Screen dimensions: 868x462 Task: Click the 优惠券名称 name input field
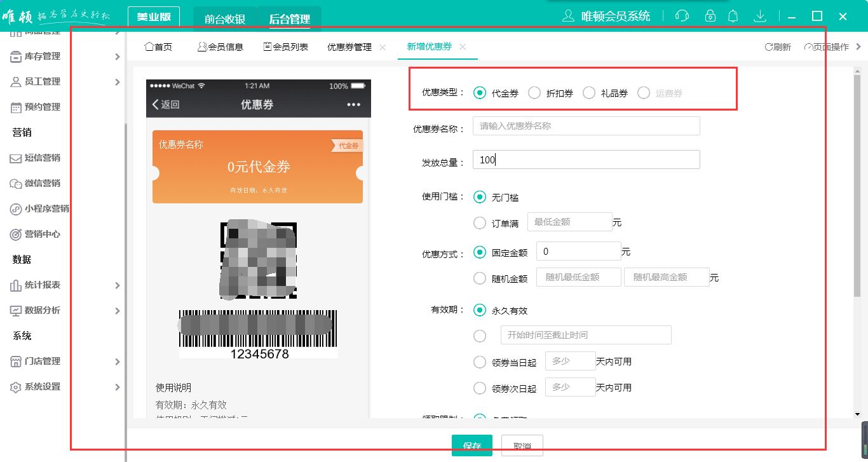point(587,126)
